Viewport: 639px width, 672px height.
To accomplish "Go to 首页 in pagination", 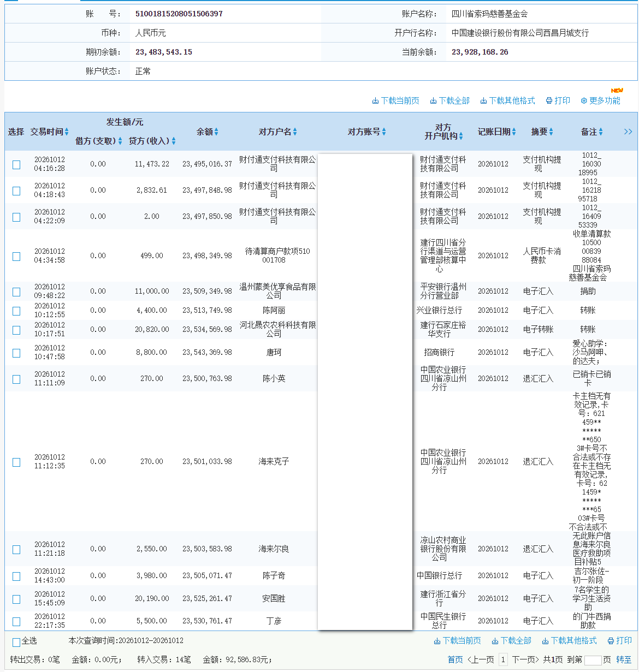I will tap(455, 659).
